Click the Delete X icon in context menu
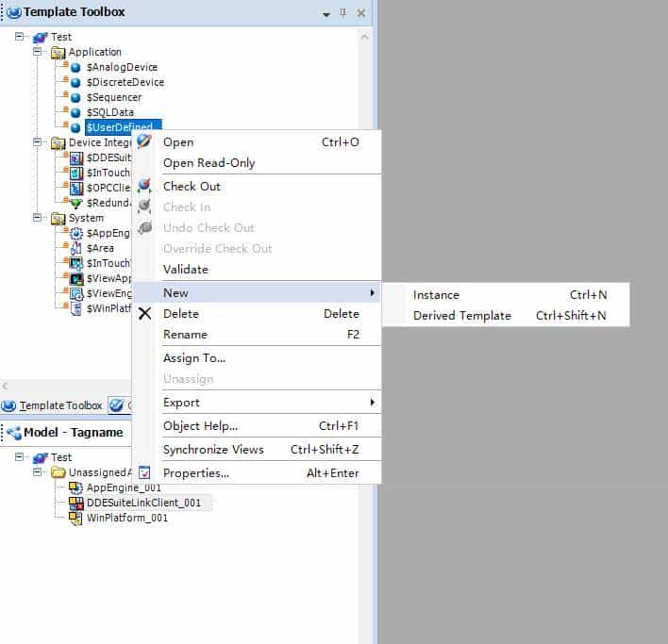 click(145, 314)
